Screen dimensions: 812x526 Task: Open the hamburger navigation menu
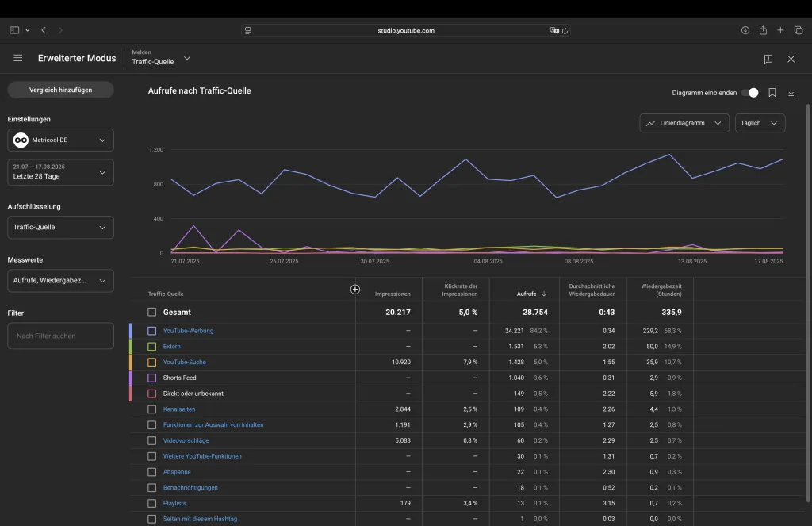coord(18,59)
